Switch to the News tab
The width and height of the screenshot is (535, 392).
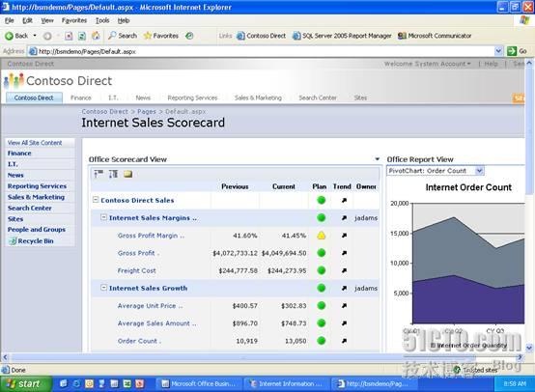(143, 98)
